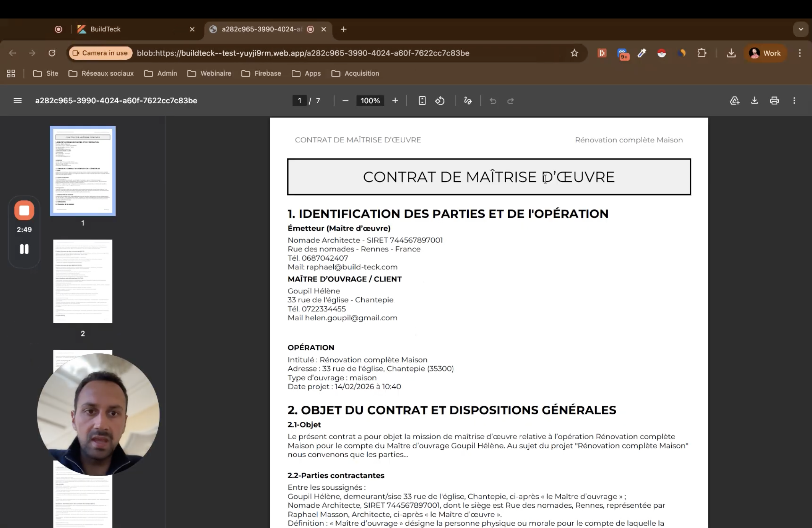Open the browser tab search chevron
The height and width of the screenshot is (528, 812).
click(x=800, y=29)
